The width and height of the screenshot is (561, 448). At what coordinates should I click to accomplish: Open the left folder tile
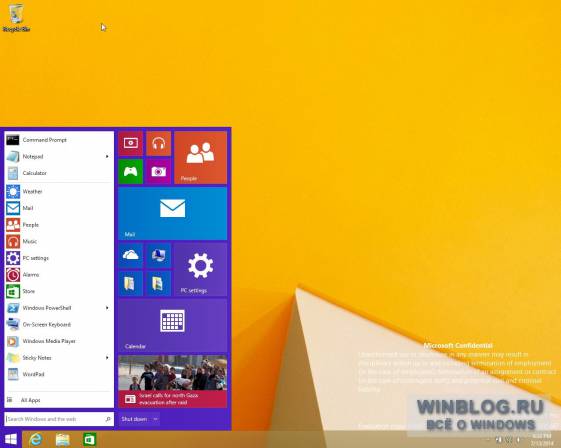(x=131, y=283)
